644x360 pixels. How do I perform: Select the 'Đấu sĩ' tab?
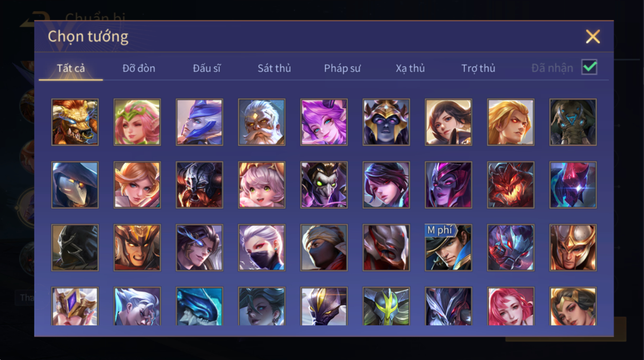207,68
